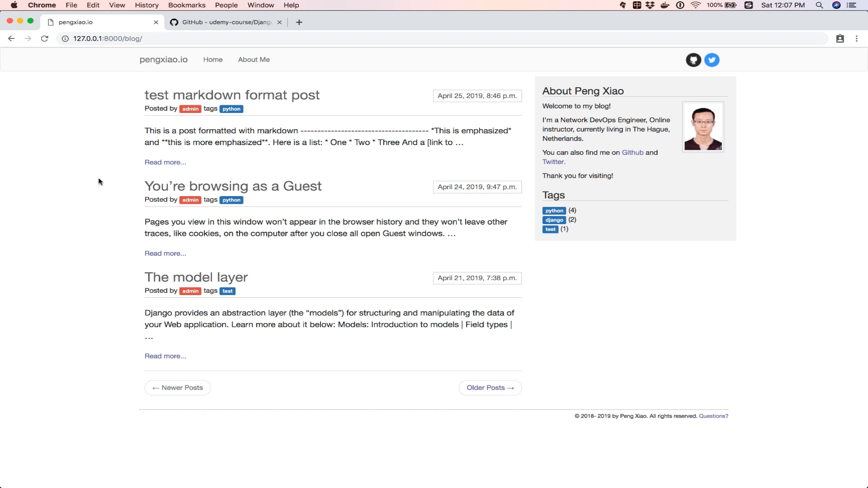
Task: Reload the page with the refresh icon
Action: pyautogui.click(x=44, y=38)
